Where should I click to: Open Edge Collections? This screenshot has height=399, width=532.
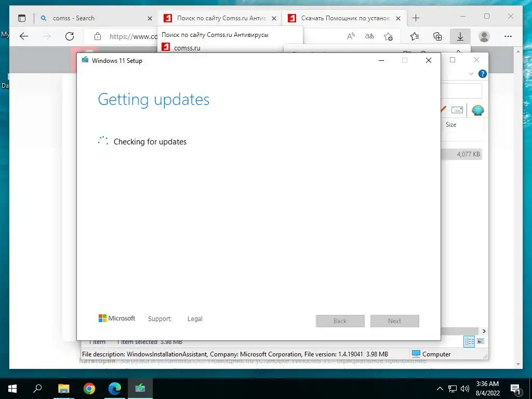coord(437,36)
